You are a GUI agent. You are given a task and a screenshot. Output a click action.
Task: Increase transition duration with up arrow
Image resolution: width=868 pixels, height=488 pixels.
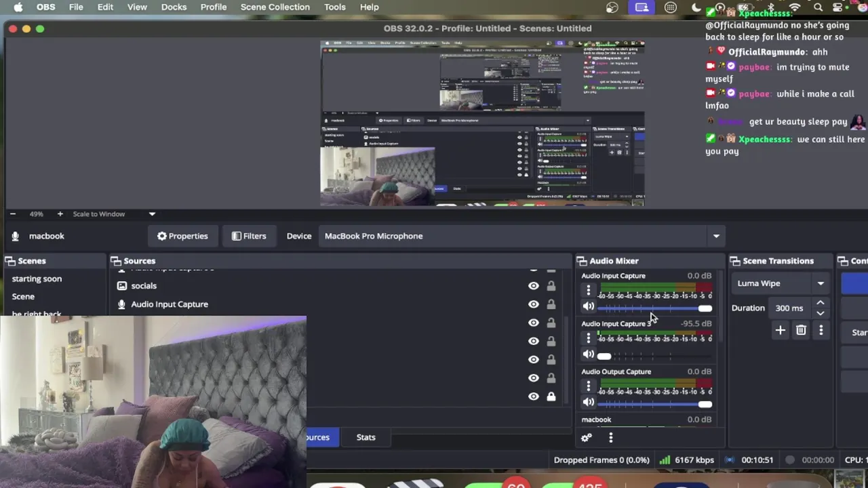tap(820, 303)
